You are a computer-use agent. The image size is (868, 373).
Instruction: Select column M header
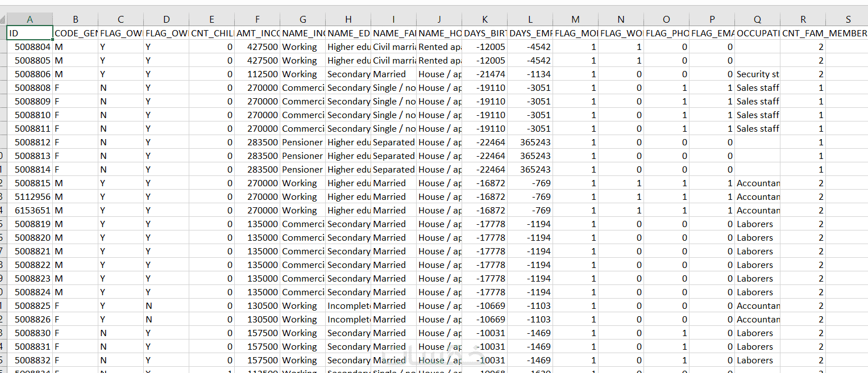576,19
